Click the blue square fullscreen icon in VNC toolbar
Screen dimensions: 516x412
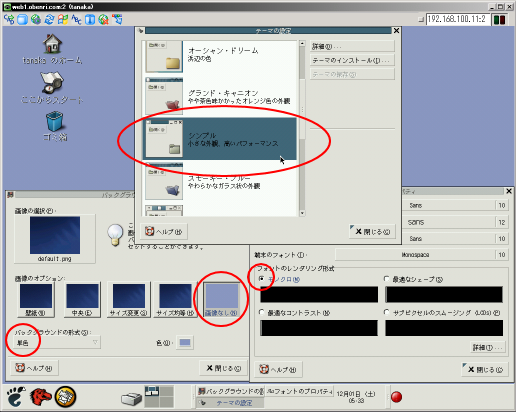click(x=22, y=20)
